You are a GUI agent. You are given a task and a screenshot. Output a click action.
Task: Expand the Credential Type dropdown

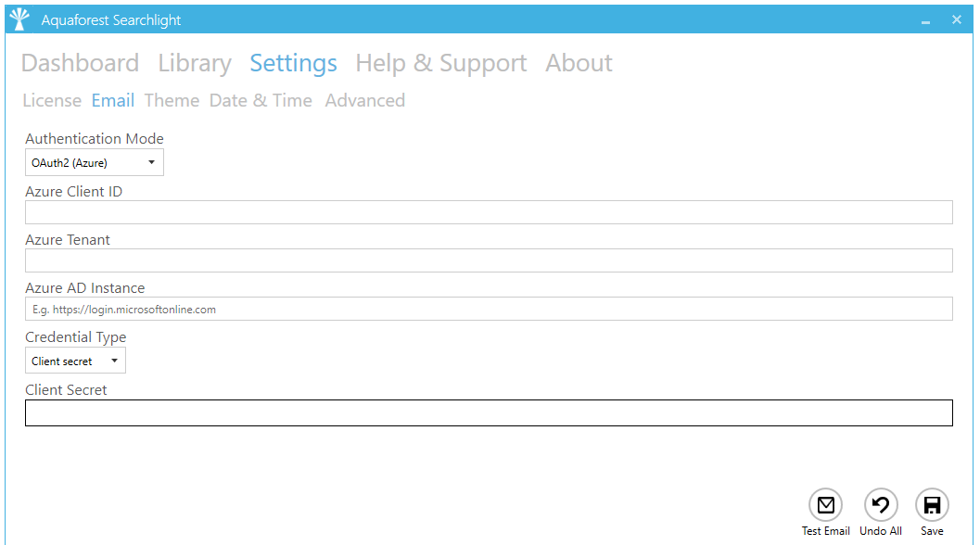click(75, 361)
